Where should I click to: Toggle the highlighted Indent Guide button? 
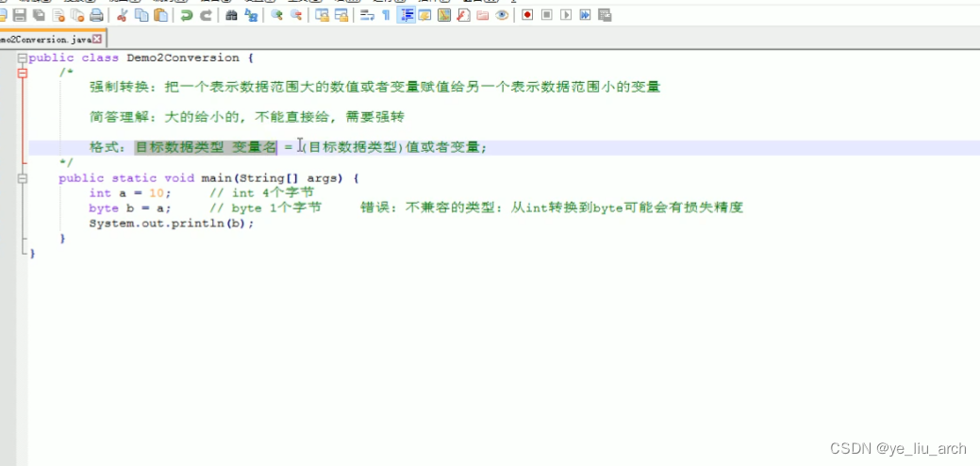pyautogui.click(x=406, y=15)
